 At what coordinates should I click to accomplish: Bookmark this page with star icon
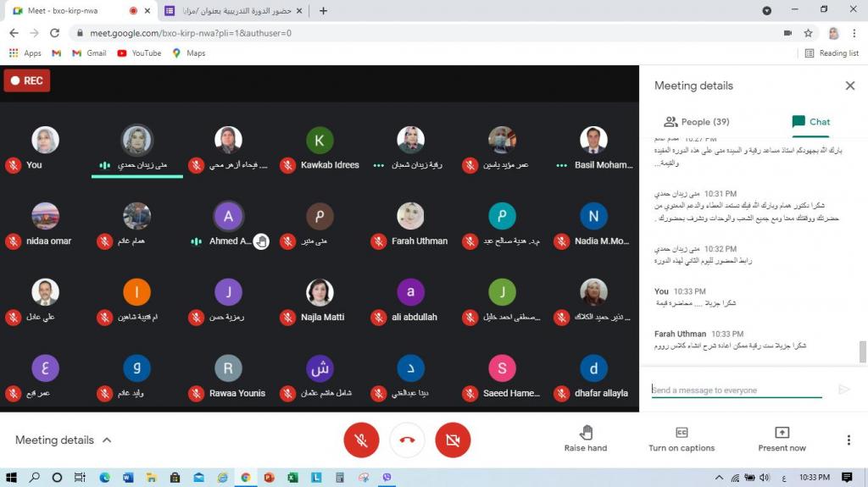[x=809, y=33]
